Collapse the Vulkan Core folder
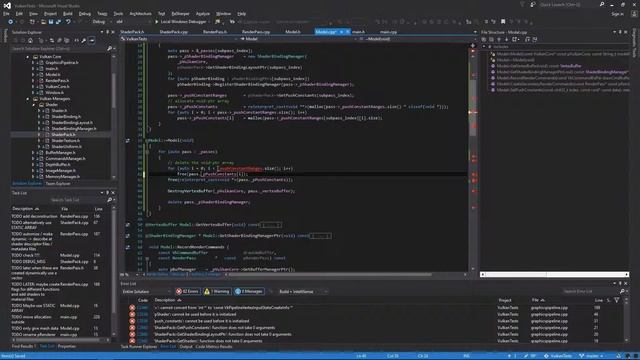This screenshot has width=640, height=360. coord(28,57)
